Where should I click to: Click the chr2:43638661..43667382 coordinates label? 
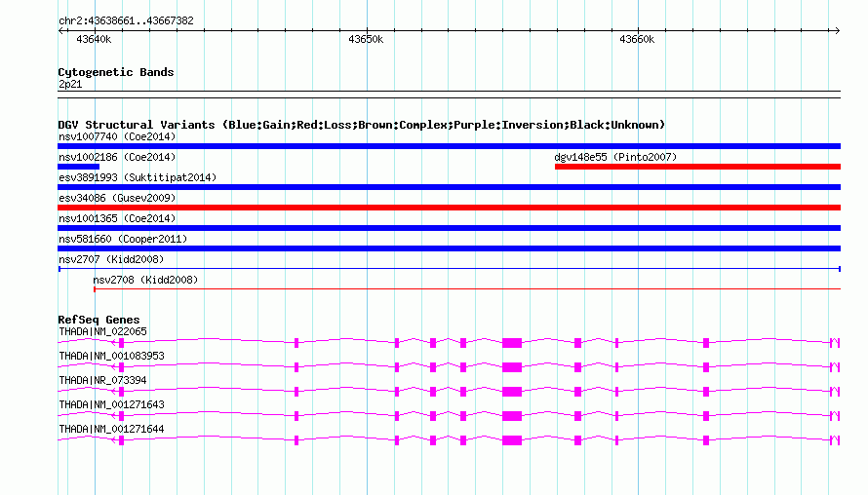(126, 21)
